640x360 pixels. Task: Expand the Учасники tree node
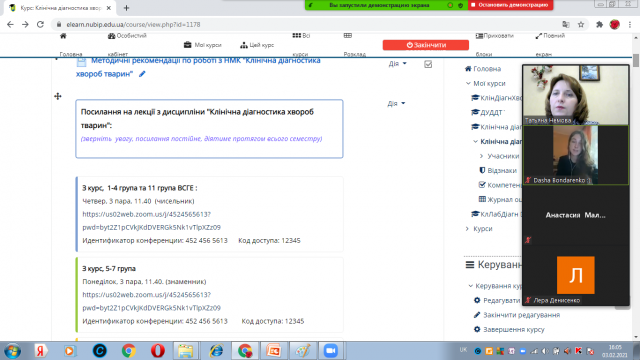click(x=482, y=156)
